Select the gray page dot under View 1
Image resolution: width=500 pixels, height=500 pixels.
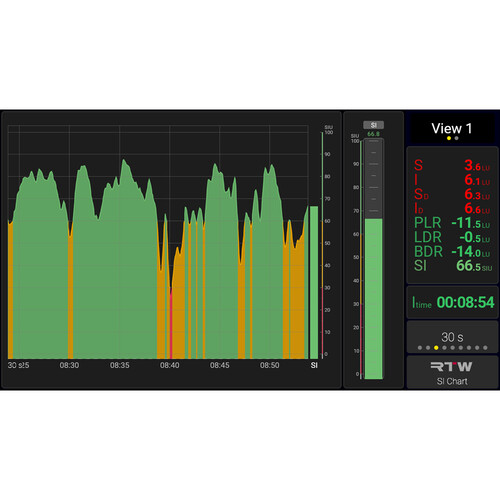coord(456,138)
